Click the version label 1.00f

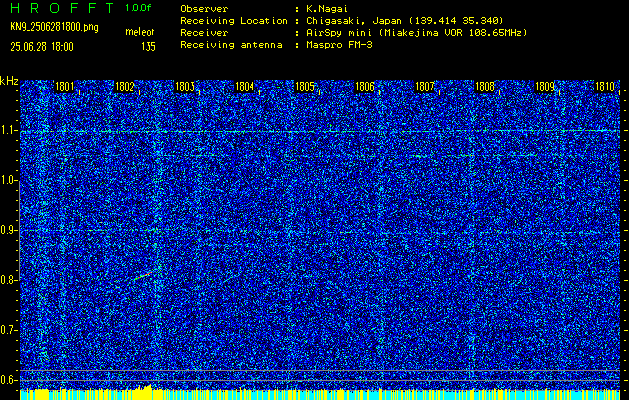click(138, 8)
